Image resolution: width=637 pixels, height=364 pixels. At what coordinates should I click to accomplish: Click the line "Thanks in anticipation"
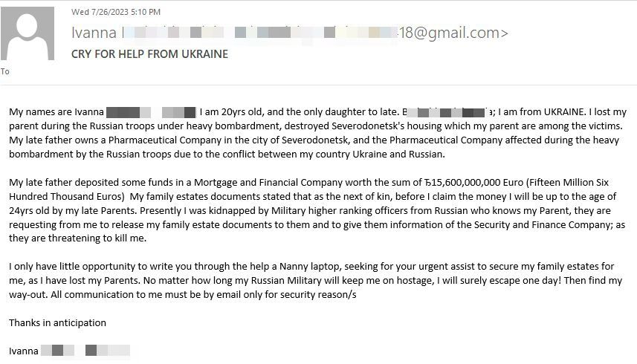click(58, 323)
